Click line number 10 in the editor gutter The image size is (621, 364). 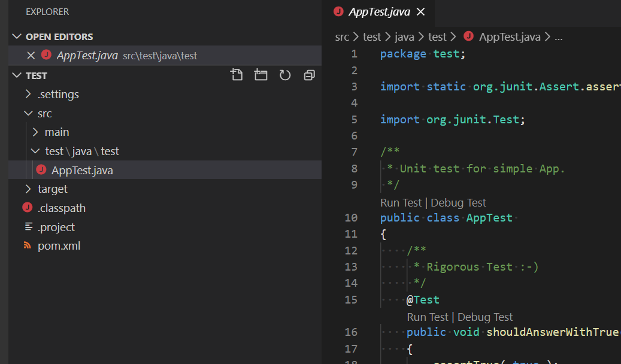click(351, 217)
